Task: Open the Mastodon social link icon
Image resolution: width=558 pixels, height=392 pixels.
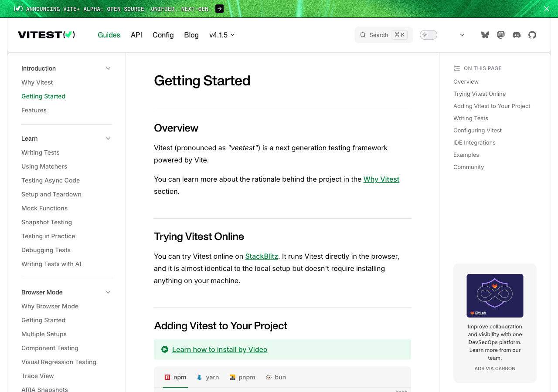Action: click(x=501, y=35)
